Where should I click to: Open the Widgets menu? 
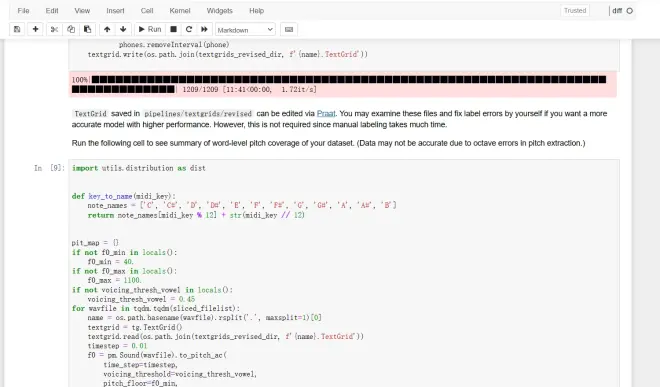219,11
